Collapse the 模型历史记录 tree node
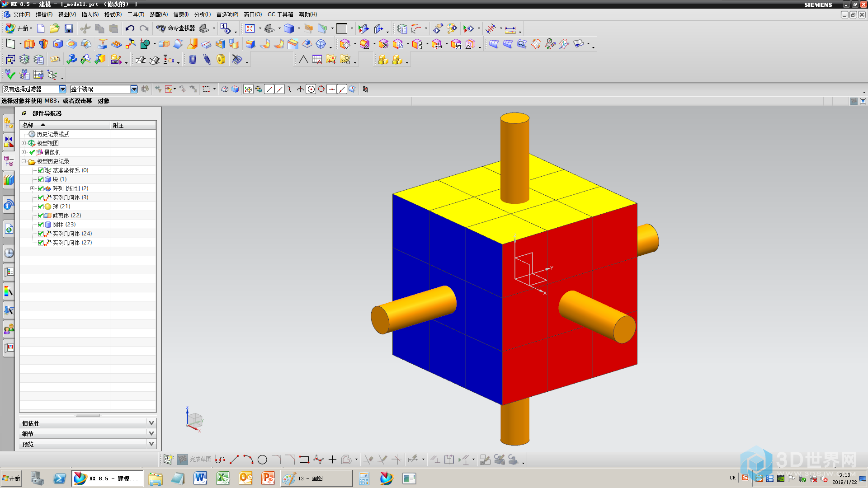Screen dimensions: 868x488 click(x=24, y=161)
